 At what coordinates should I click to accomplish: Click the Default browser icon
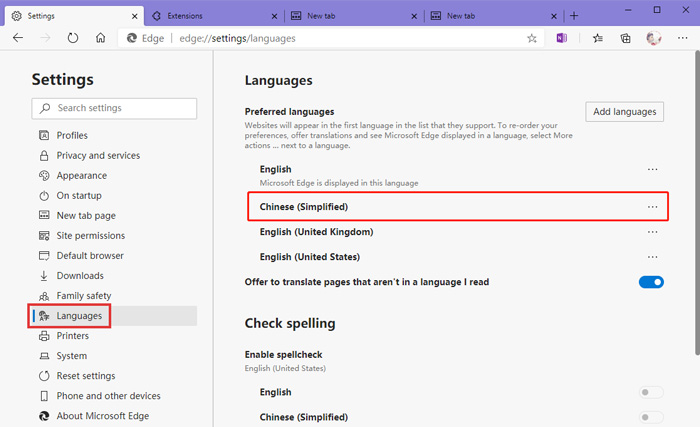tap(44, 255)
